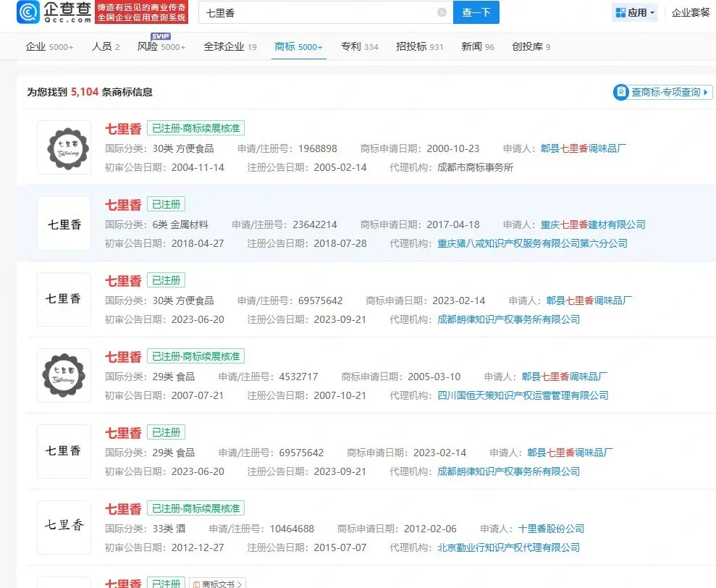Open trademark thumbnail for registration 1968898
The width and height of the screenshot is (716, 588).
tap(64, 148)
